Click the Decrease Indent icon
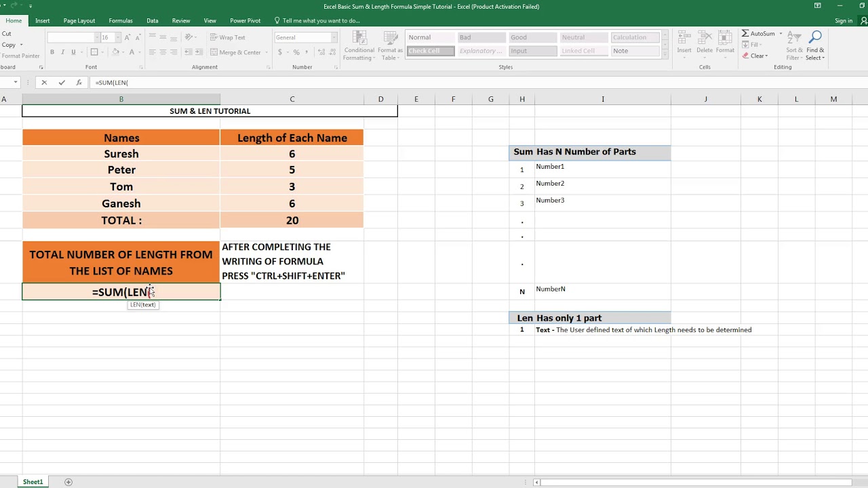 coord(188,52)
